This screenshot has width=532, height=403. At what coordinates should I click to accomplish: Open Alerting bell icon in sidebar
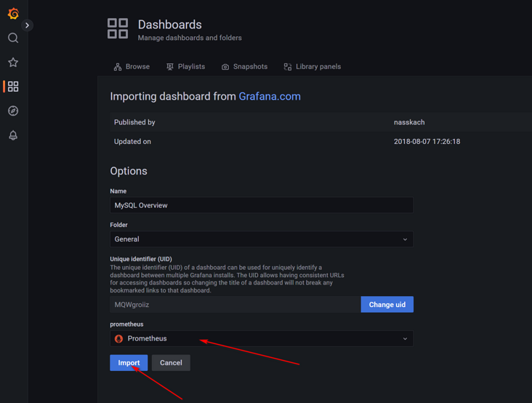tap(13, 135)
